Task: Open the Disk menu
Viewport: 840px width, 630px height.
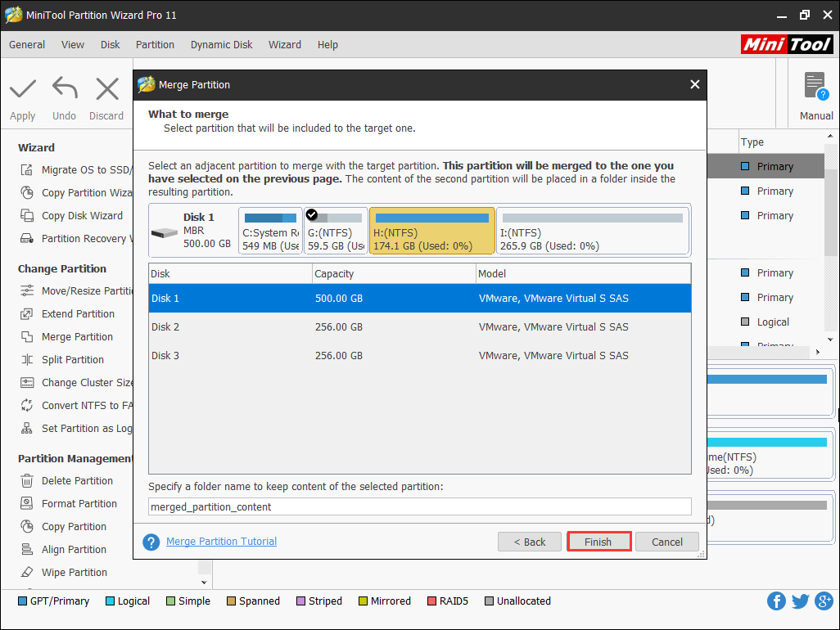Action: [110, 45]
